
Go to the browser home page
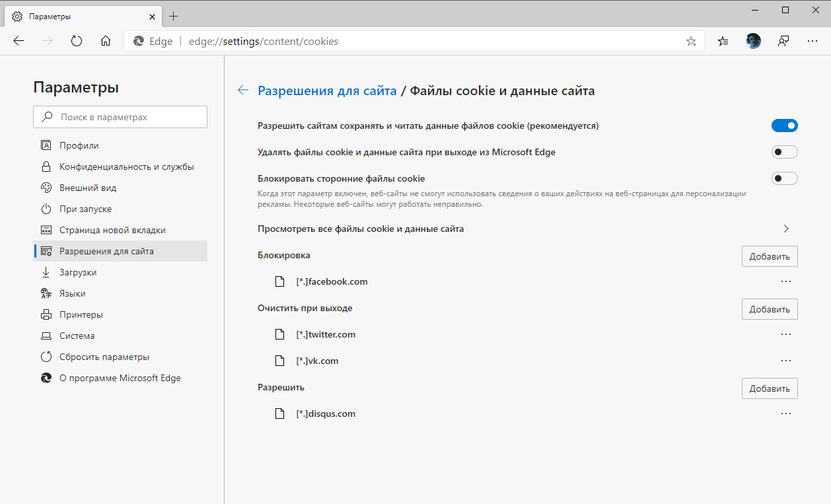tap(105, 40)
